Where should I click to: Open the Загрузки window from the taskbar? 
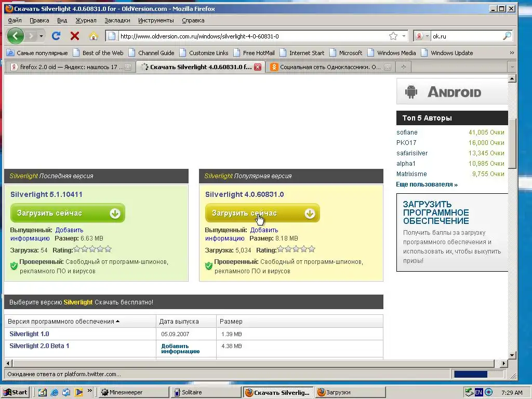351,392
